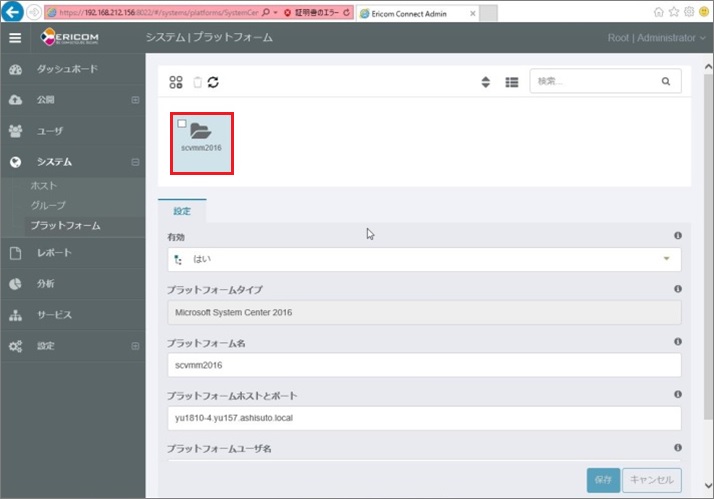Click info icon beside プラットフォーム名
Viewport: 714px width, 499px height.
pyautogui.click(x=677, y=341)
